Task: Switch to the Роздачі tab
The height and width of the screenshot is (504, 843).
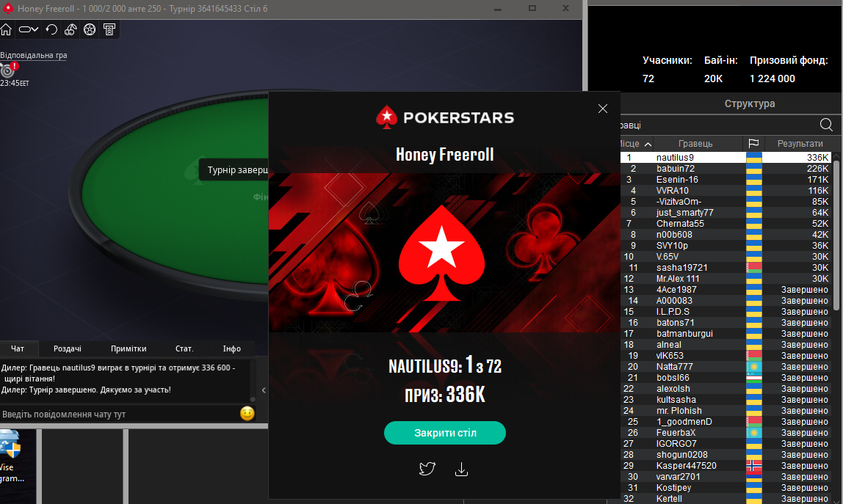Action: [68, 348]
